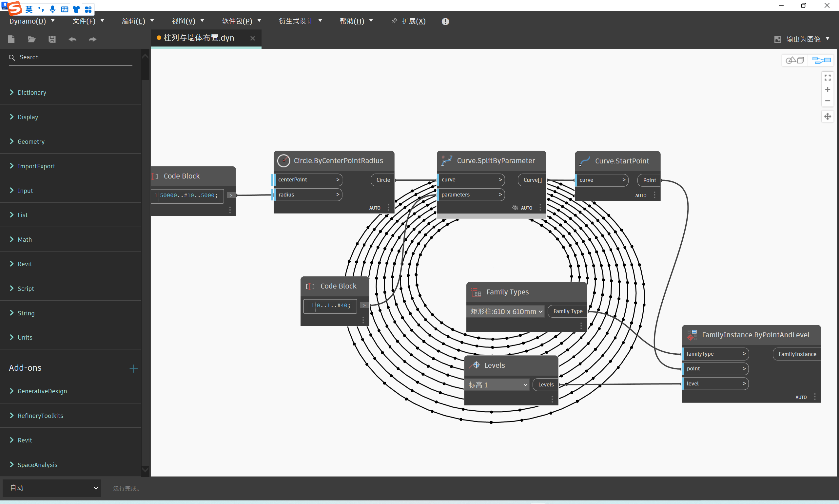Open the 扩展(X) menu
This screenshot has width=839, height=504.
409,21
